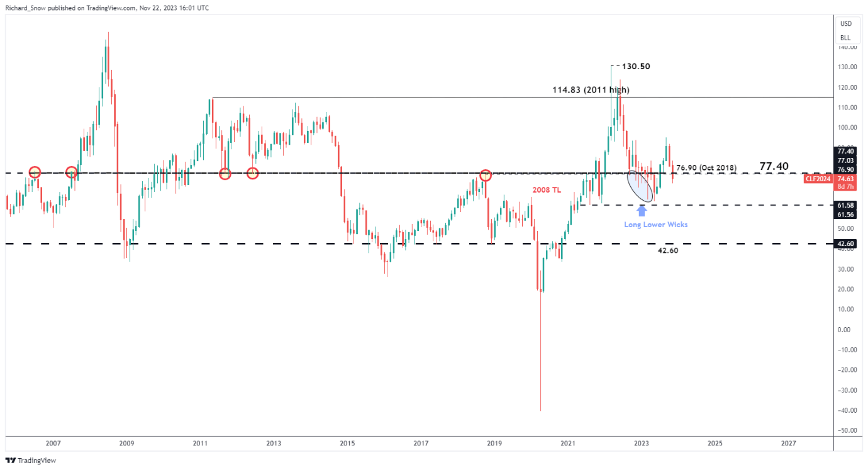The image size is (868, 470).
Task: Click the USD currency label
Action: tap(845, 24)
